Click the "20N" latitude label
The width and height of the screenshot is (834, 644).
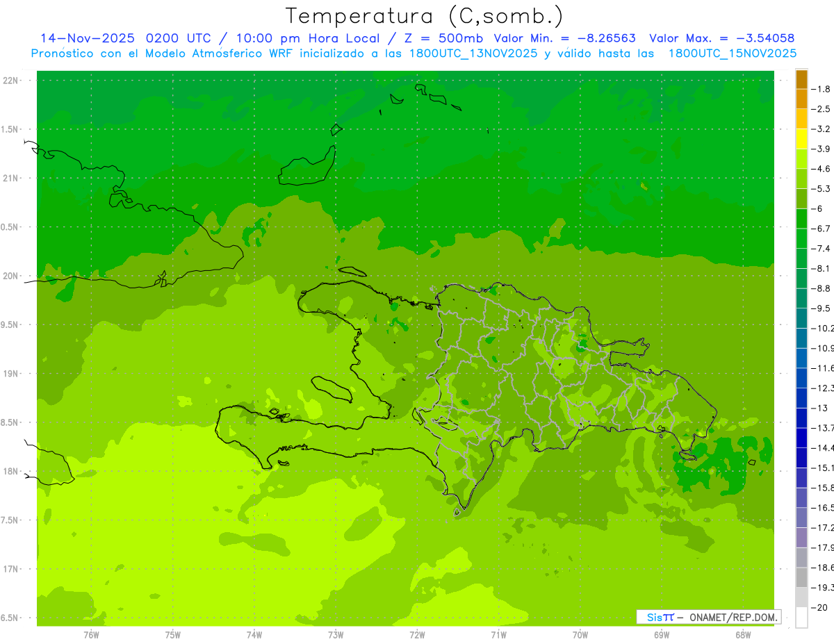pos(10,276)
